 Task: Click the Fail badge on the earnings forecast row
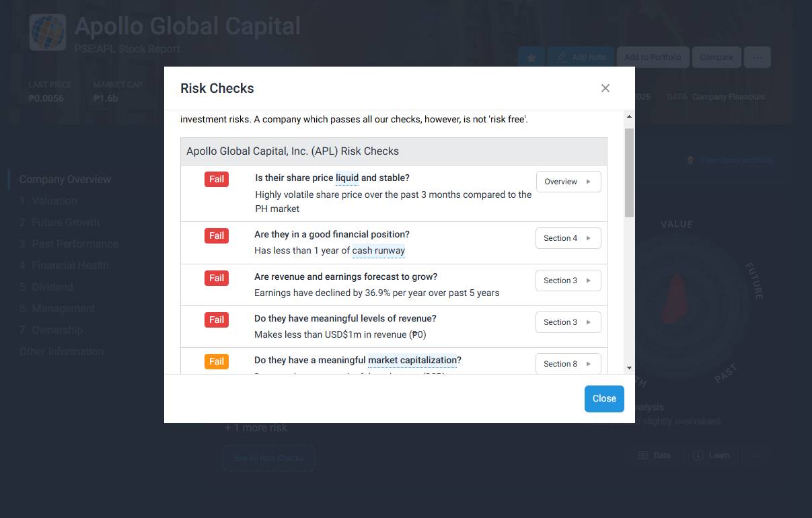coord(217,278)
